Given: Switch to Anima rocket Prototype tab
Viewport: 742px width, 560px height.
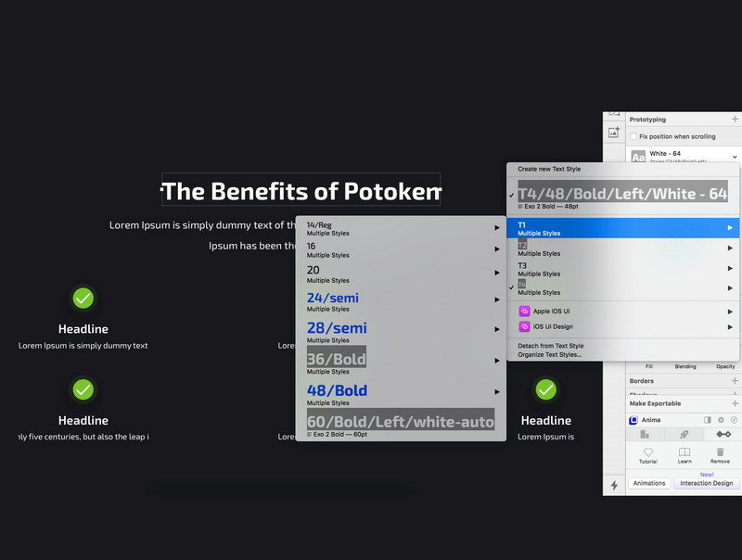Looking at the screenshot, I should point(684,434).
